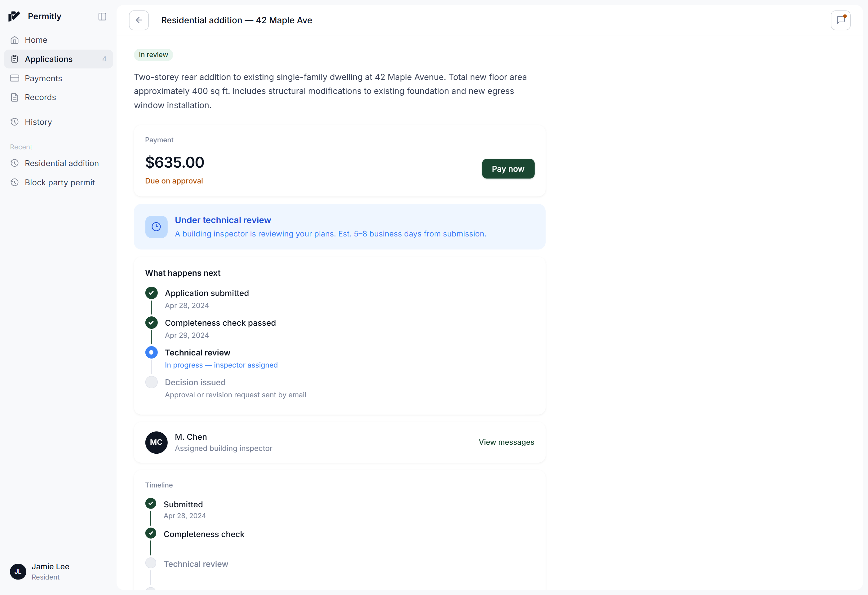This screenshot has width=868, height=595.
Task: Open recent Block party permit
Action: (x=58, y=183)
